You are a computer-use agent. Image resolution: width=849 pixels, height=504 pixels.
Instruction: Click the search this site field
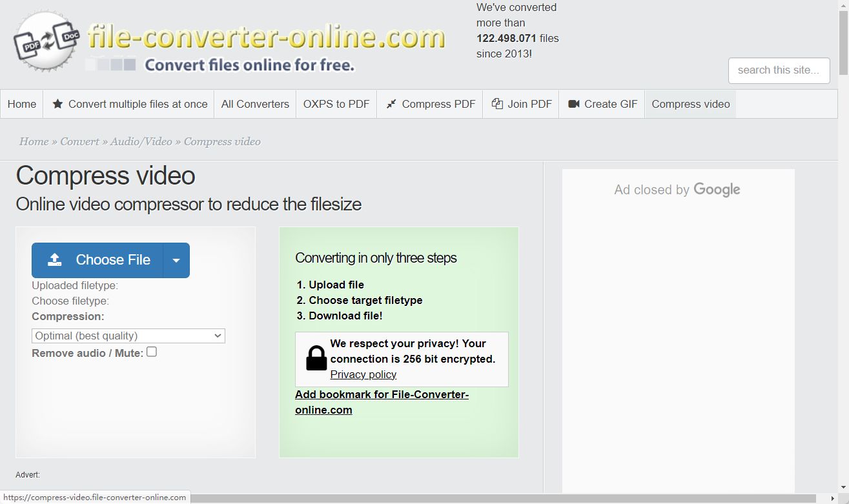[779, 70]
